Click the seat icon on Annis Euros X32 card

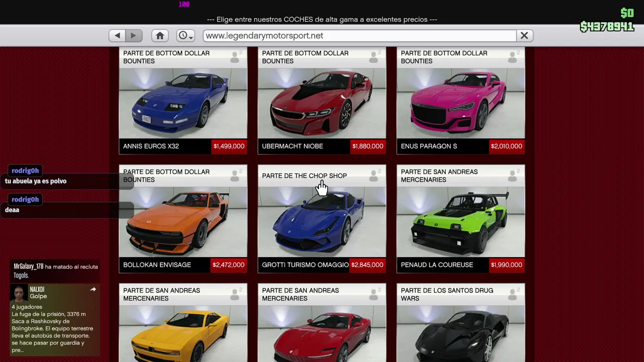235,57
